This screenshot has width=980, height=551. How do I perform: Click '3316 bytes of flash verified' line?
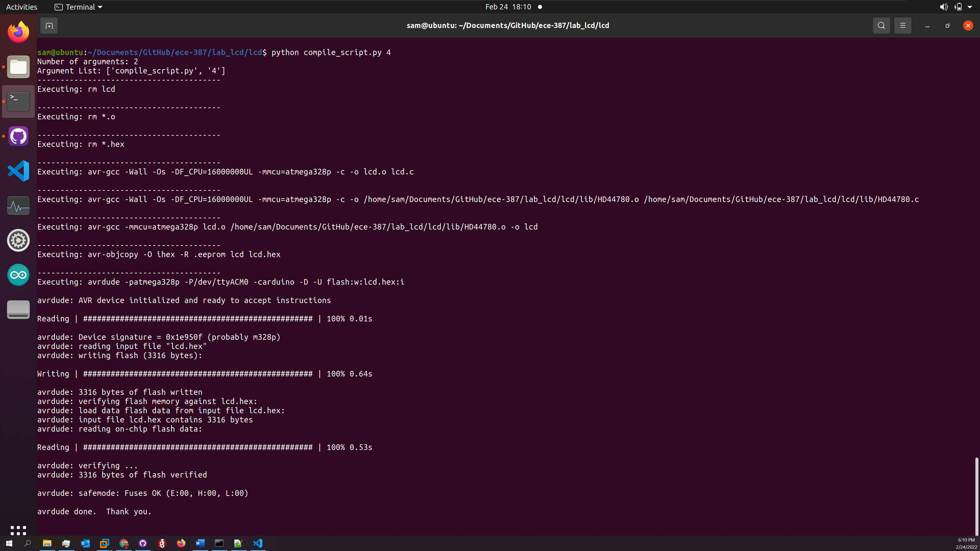pos(122,475)
